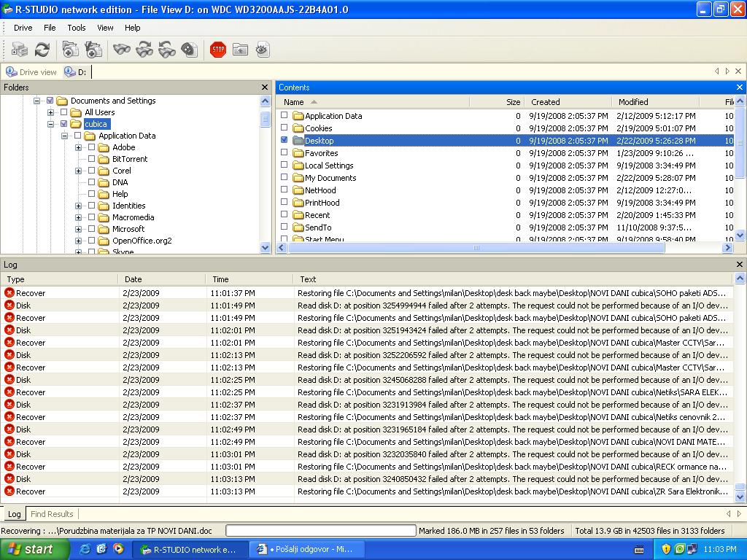Expand the Macromedia folder node

pyautogui.click(x=78, y=217)
